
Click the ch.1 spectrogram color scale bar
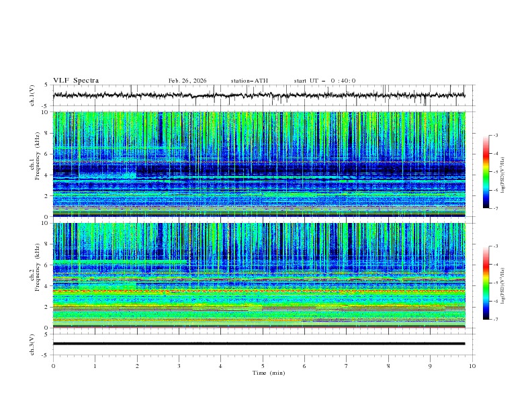[x=486, y=171]
